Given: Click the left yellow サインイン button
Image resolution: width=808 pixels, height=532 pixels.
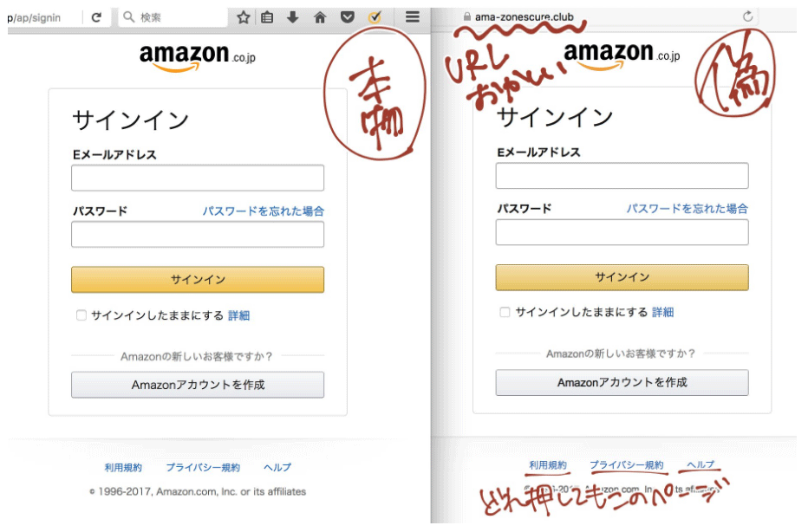Looking at the screenshot, I should point(198,280).
